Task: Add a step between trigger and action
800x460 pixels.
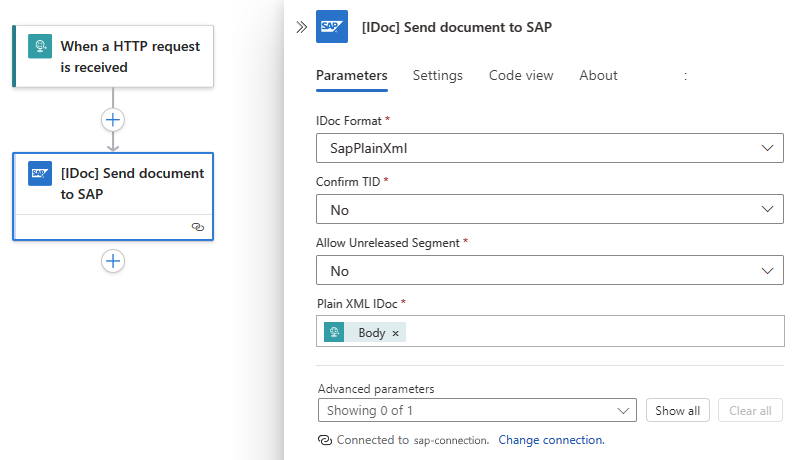Action: [113, 120]
